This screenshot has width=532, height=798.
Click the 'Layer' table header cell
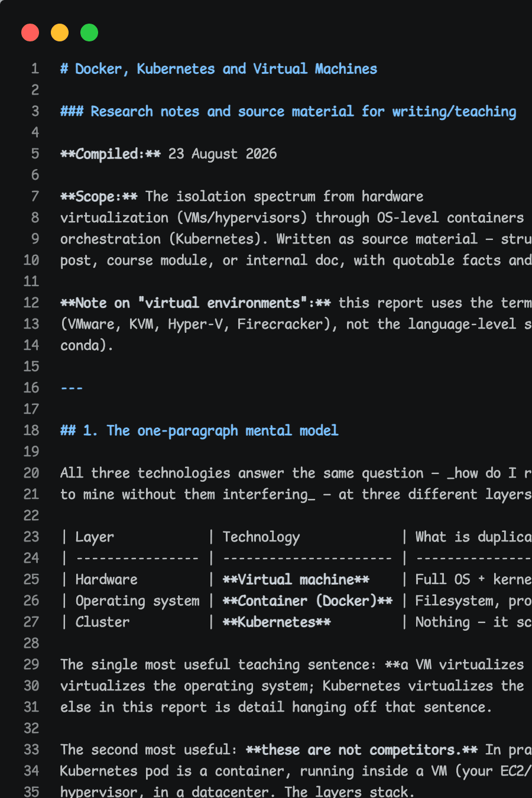pyautogui.click(x=95, y=537)
